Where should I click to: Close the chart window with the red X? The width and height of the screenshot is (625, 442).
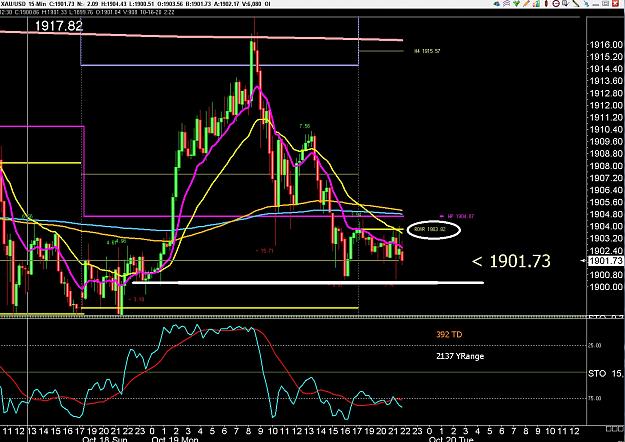pyautogui.click(x=615, y=4)
